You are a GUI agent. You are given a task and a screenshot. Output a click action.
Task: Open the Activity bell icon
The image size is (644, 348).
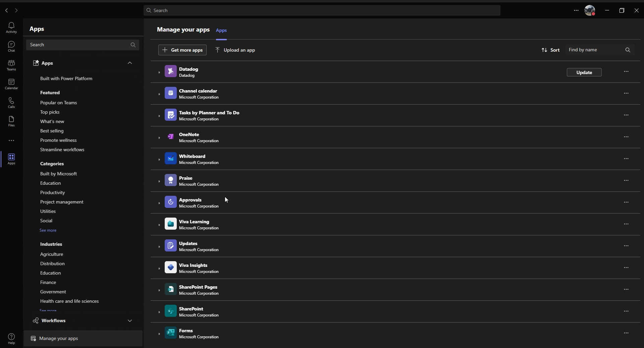[x=11, y=27]
